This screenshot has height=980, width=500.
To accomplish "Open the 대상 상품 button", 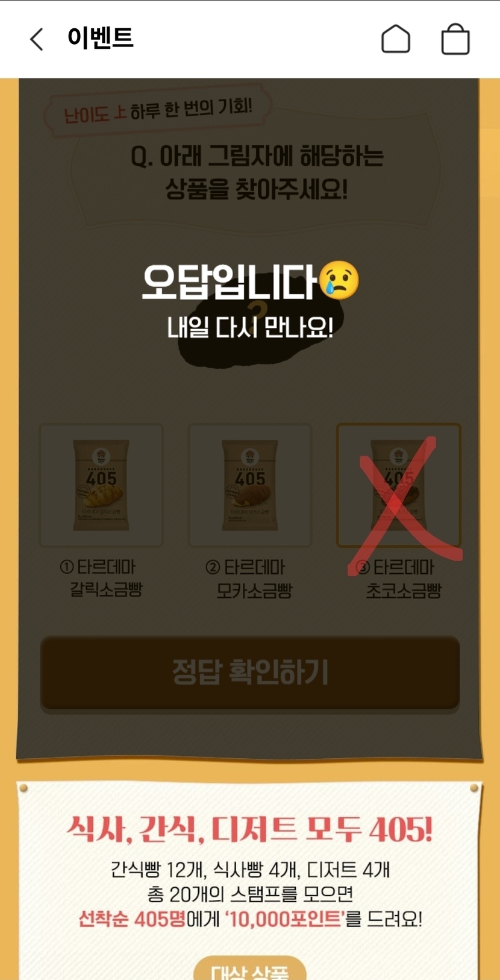I will pos(250,969).
